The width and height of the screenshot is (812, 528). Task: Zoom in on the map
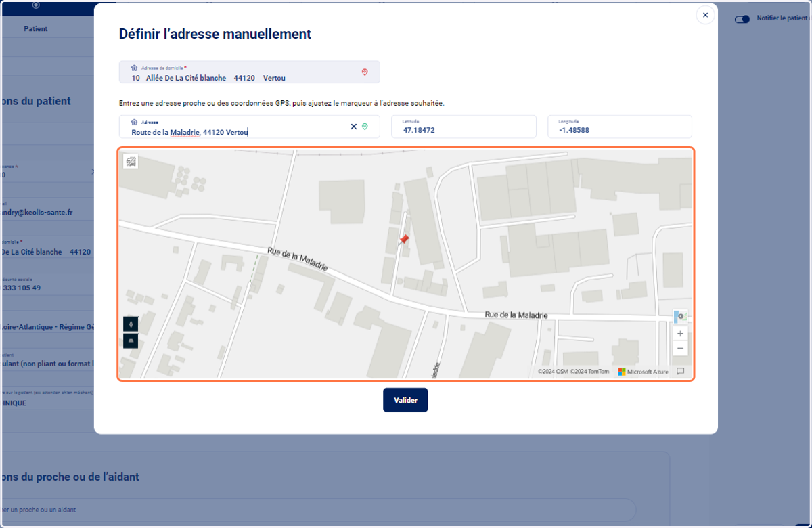(680, 333)
